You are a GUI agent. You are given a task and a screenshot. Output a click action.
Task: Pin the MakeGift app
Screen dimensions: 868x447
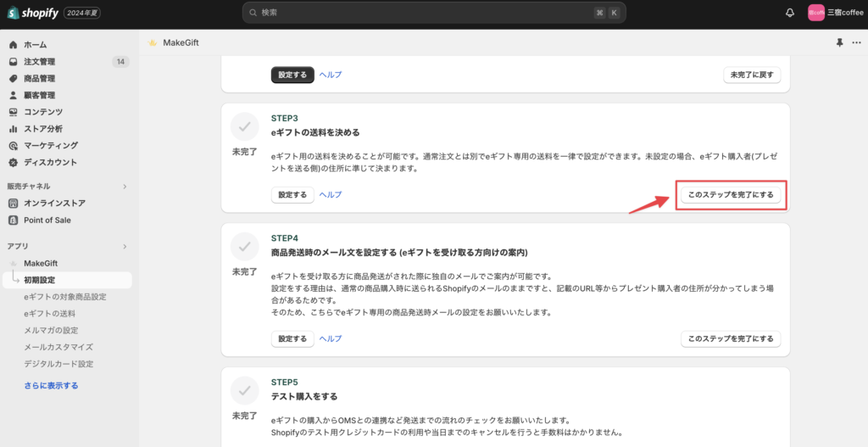[x=839, y=42]
